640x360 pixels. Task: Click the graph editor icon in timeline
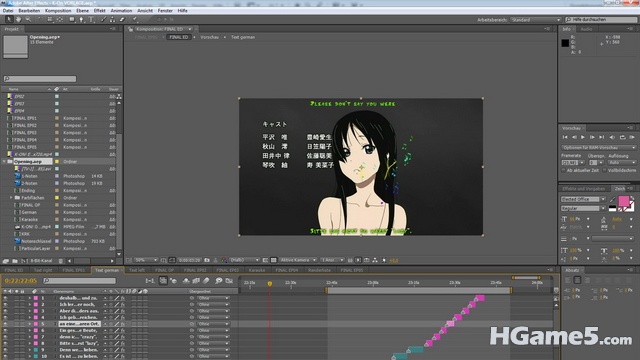point(229,281)
